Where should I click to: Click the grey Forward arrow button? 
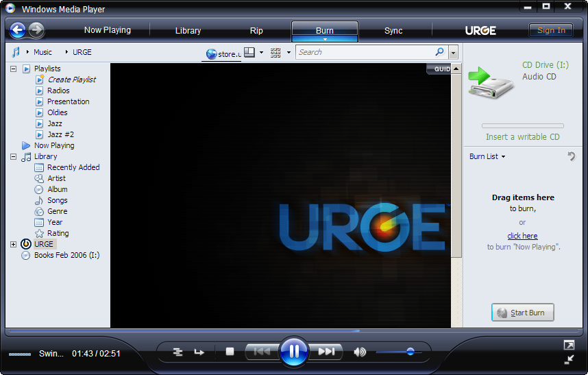point(36,30)
